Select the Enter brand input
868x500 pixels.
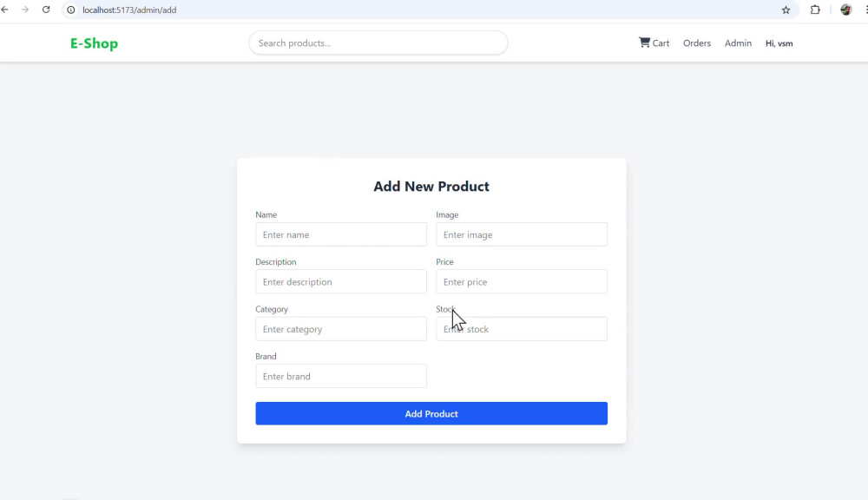point(341,377)
